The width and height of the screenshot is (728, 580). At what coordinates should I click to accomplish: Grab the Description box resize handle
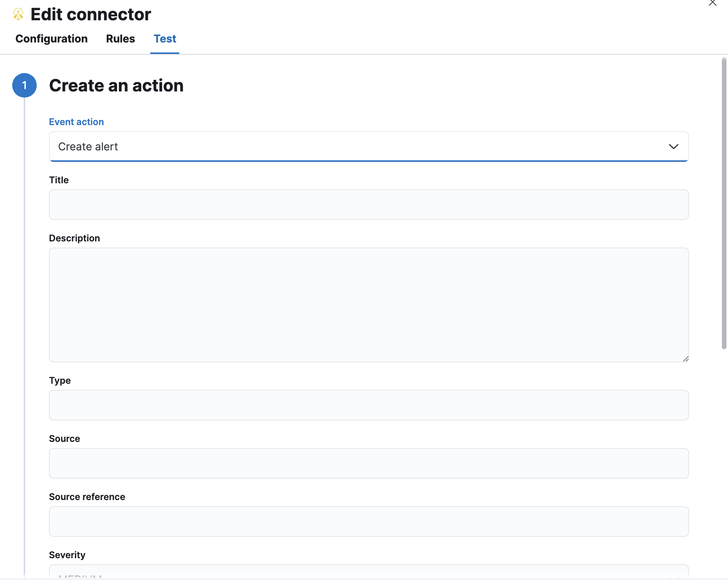(686, 359)
